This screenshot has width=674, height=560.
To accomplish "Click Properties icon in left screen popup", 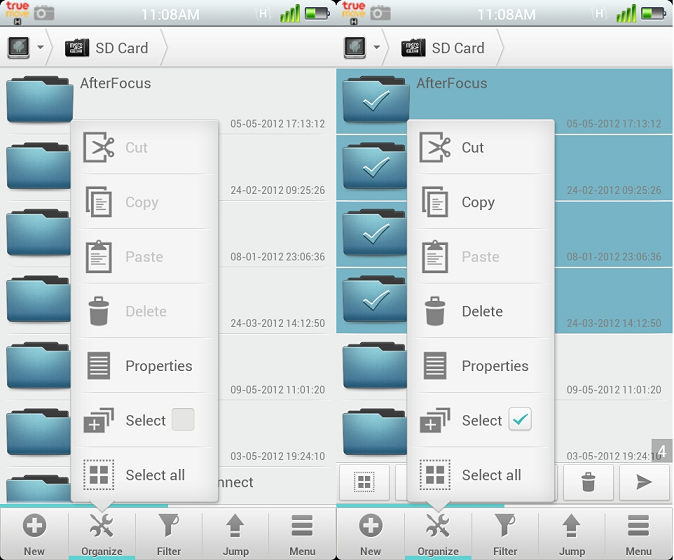I will point(99,366).
